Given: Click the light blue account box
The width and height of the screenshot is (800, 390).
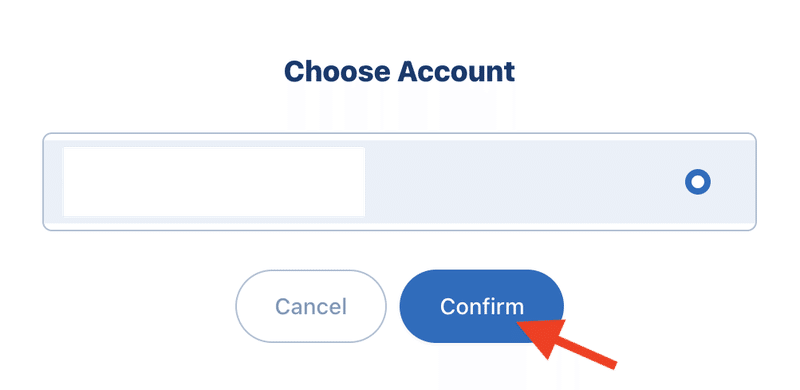Looking at the screenshot, I should [x=399, y=182].
